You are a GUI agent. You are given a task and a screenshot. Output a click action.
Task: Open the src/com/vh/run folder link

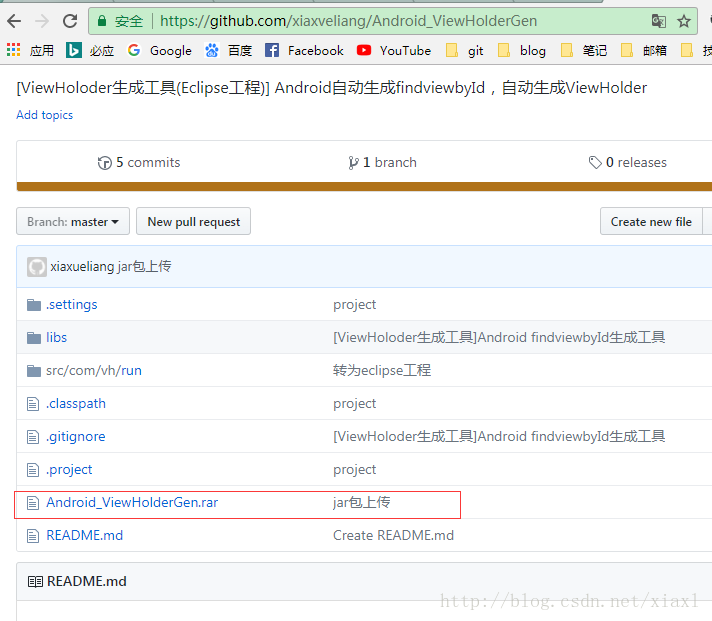point(94,371)
